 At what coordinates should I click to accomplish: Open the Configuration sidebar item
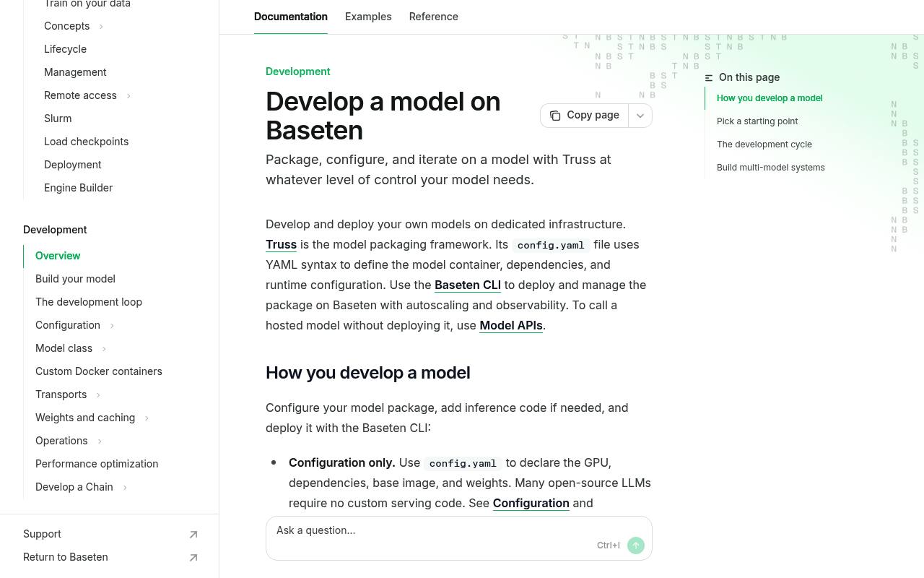click(68, 325)
